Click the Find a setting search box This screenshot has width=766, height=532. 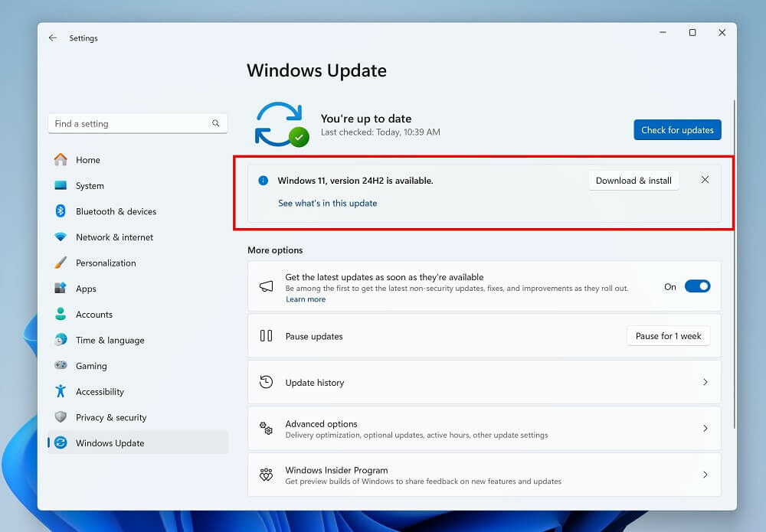(x=138, y=123)
